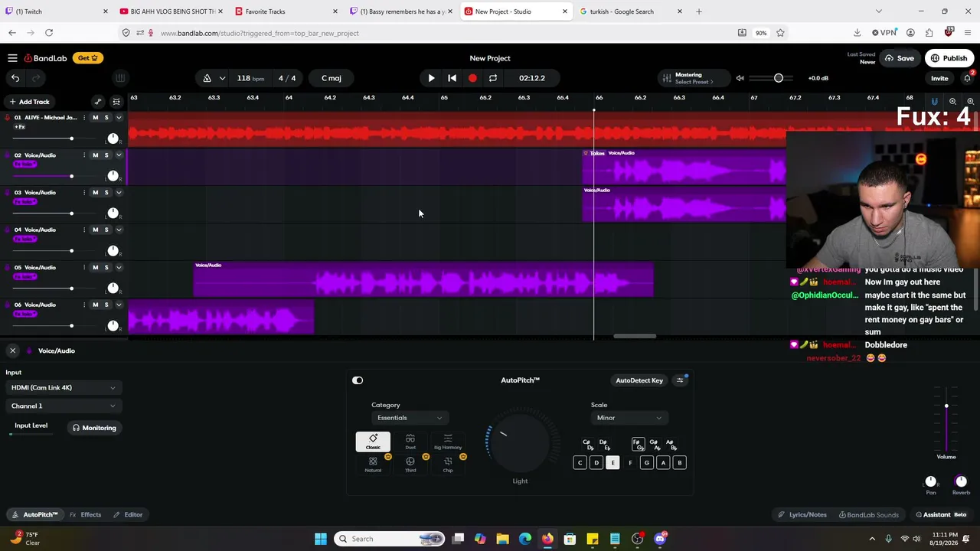980x551 pixels.
Task: Open metronome options dropdown arrow
Action: [222, 78]
